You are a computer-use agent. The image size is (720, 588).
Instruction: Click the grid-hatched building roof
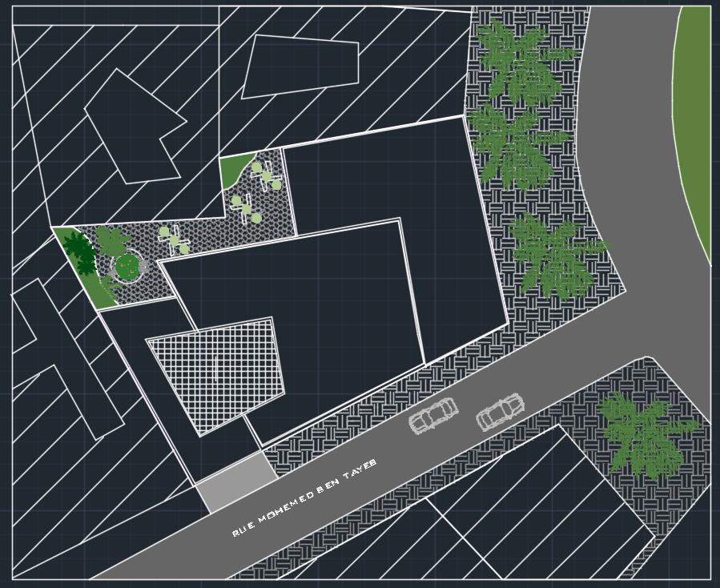(216, 374)
